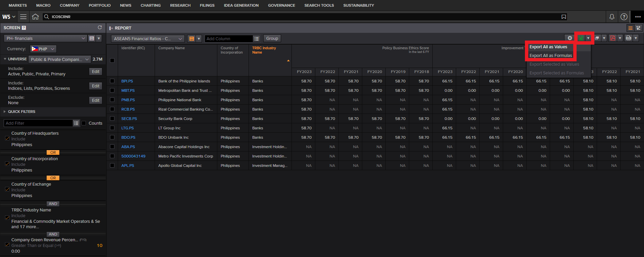Viewport: 644px width, 257px height.
Task: Open the save report template options arrow
Action: (x=199, y=39)
